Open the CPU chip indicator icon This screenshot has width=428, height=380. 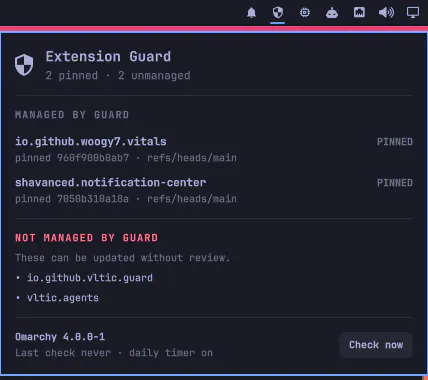coord(305,13)
